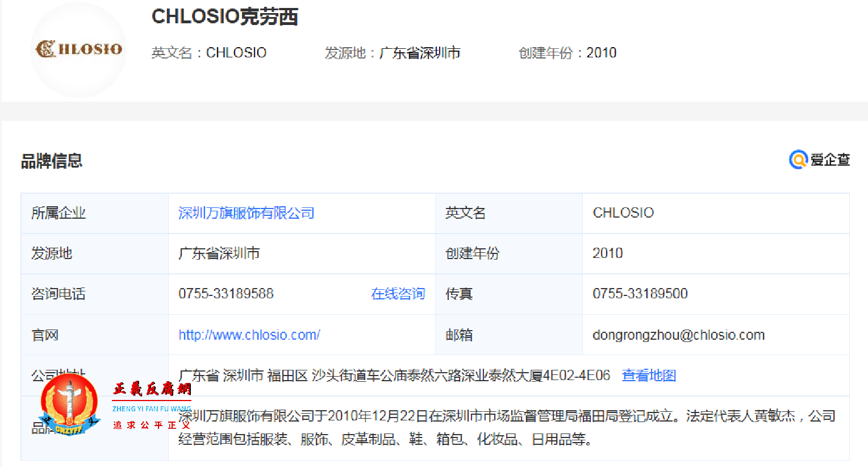
Task: Click the 创建年份 2010 value cell
Action: pyautogui.click(x=607, y=253)
